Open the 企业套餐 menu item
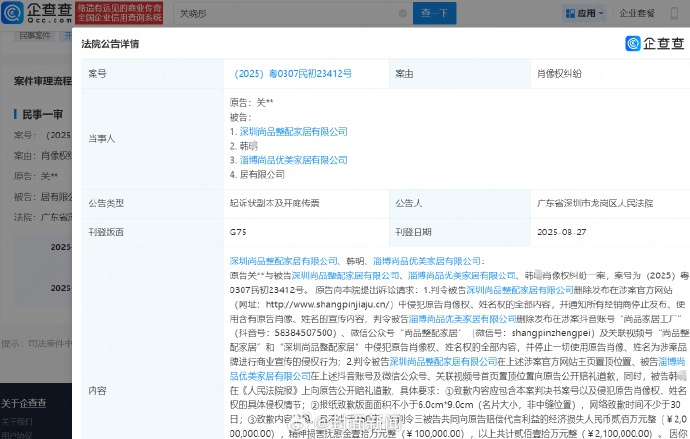The image size is (690, 439). pos(637,13)
